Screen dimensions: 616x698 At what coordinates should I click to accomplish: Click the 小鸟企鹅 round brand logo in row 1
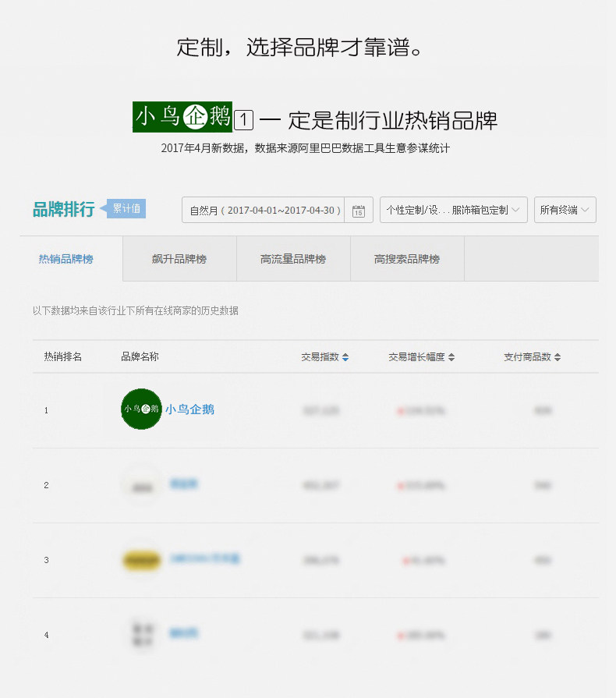142,409
